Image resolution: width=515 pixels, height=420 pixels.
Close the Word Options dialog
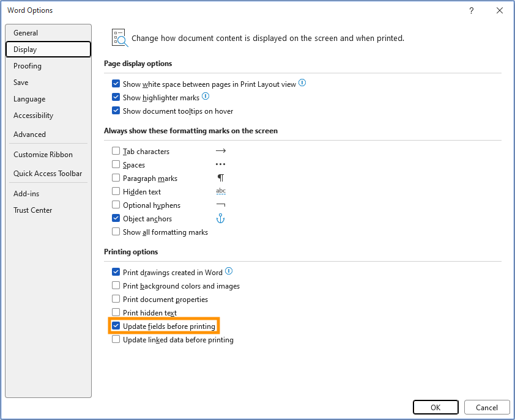[500, 10]
